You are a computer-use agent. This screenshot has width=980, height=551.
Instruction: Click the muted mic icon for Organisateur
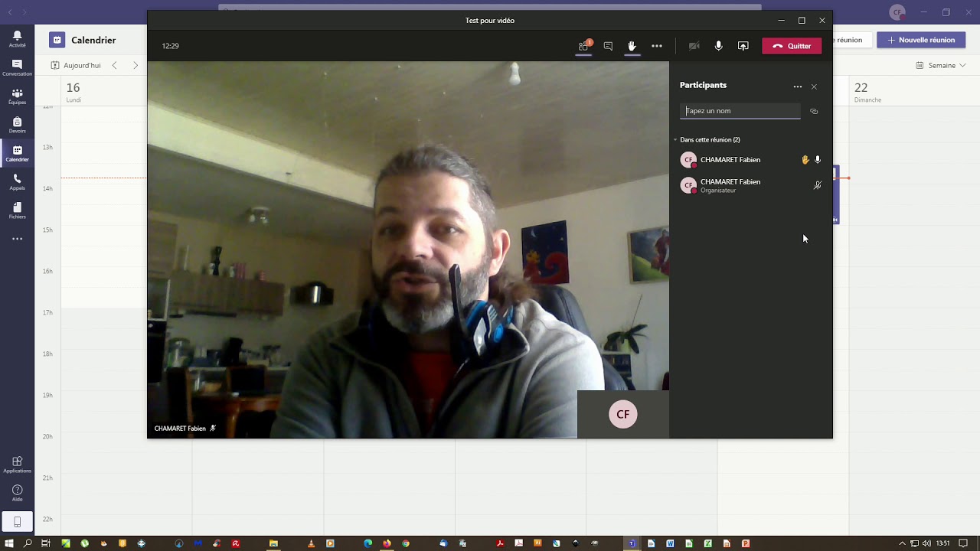click(x=818, y=185)
